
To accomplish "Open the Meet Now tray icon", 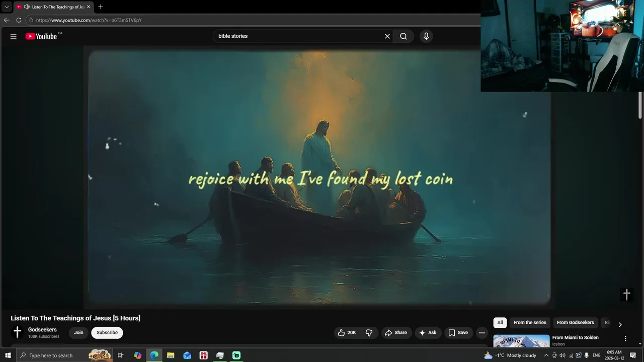I will click(x=554, y=355).
